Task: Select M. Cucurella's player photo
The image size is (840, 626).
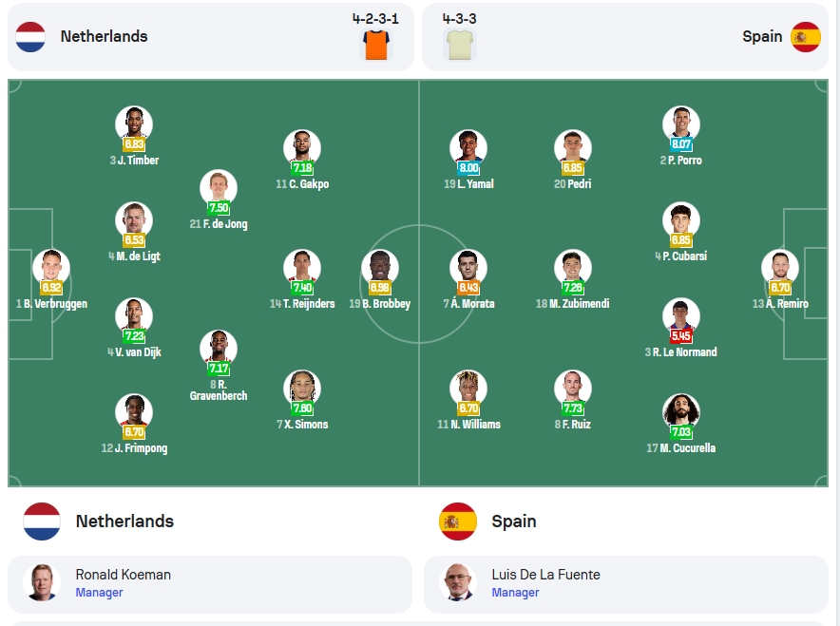Action: (681, 412)
